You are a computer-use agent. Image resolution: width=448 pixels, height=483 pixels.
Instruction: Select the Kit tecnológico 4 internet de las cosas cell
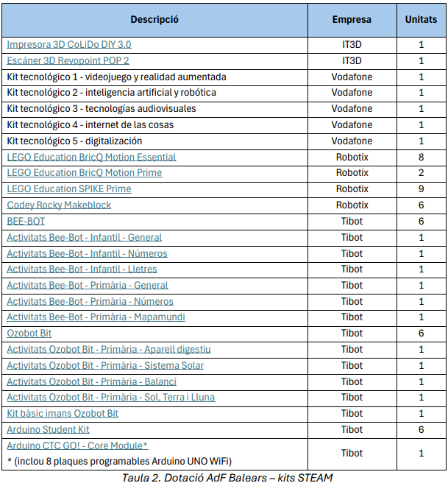(90, 124)
